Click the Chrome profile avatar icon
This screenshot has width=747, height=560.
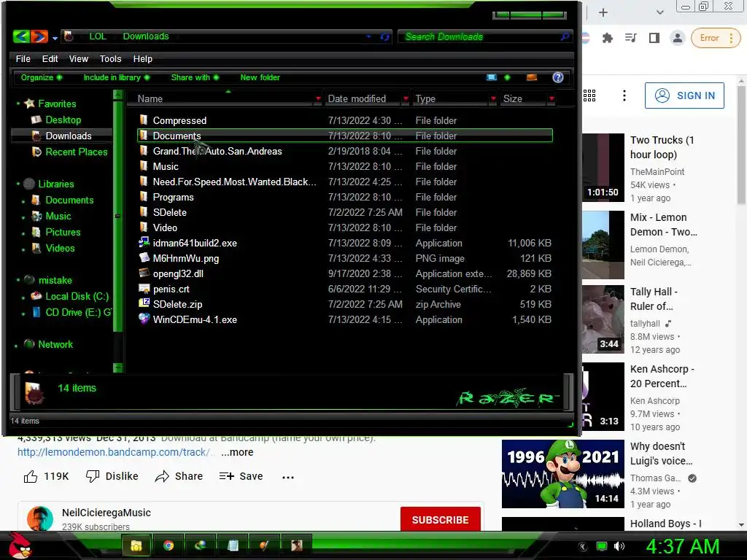[677, 38]
